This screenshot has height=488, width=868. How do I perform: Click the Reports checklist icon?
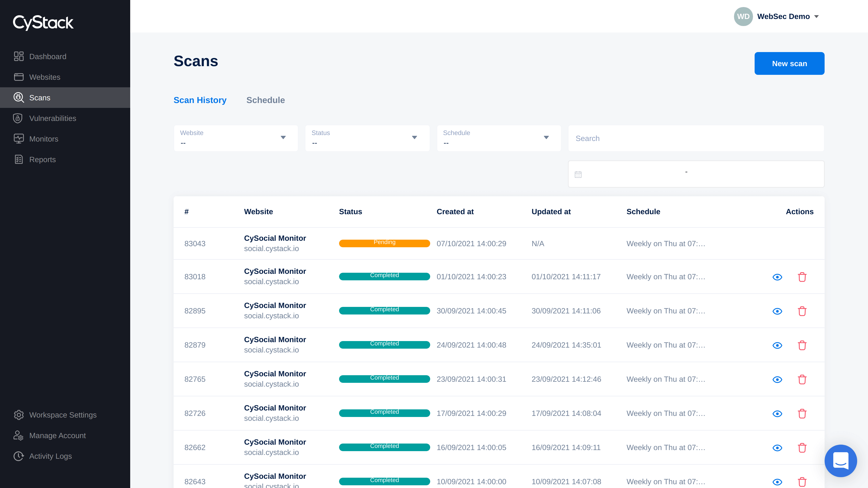pyautogui.click(x=18, y=159)
